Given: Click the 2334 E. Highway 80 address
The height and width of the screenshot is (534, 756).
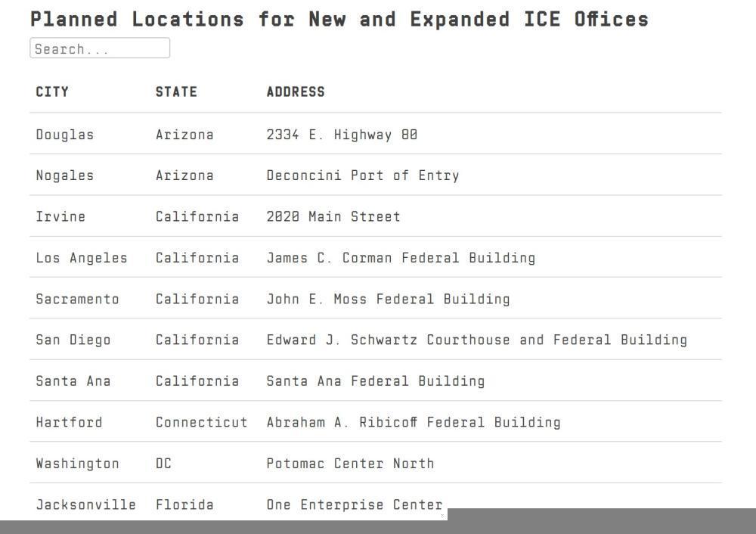Looking at the screenshot, I should 342,135.
